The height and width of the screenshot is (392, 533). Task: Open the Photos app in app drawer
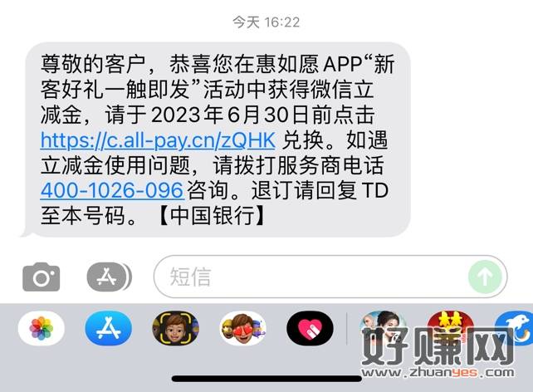pyautogui.click(x=42, y=328)
